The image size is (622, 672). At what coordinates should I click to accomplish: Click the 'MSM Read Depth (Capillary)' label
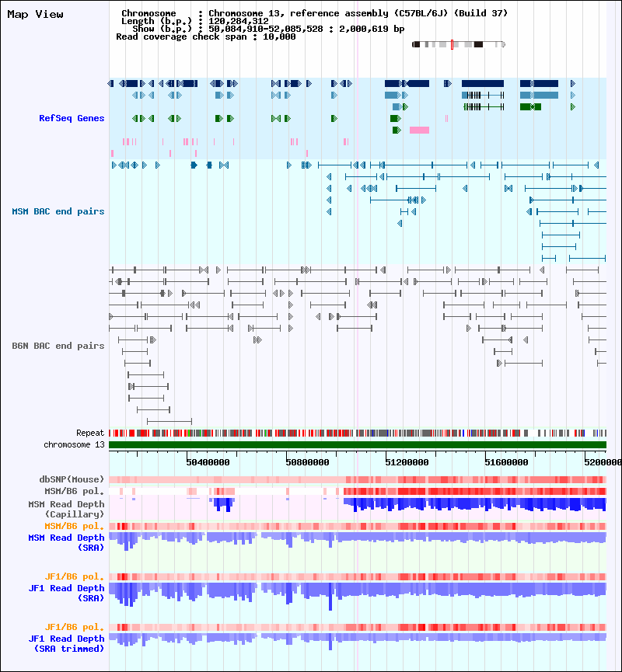(x=66, y=509)
